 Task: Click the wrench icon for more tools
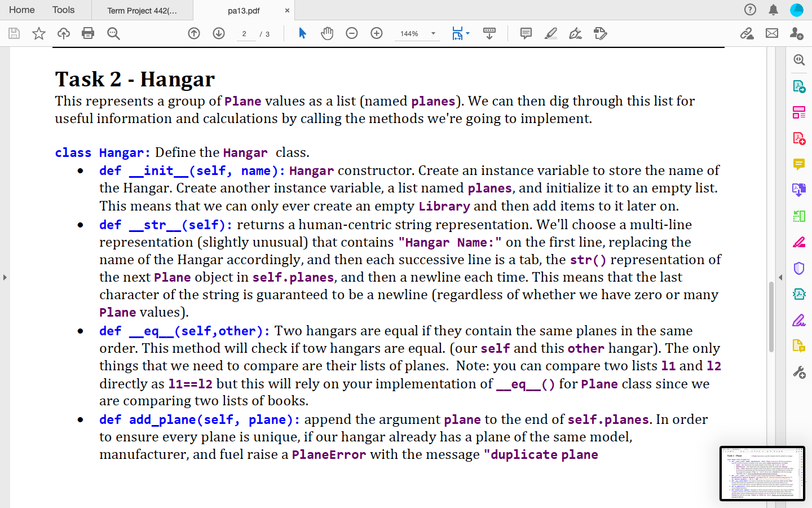pyautogui.click(x=799, y=371)
